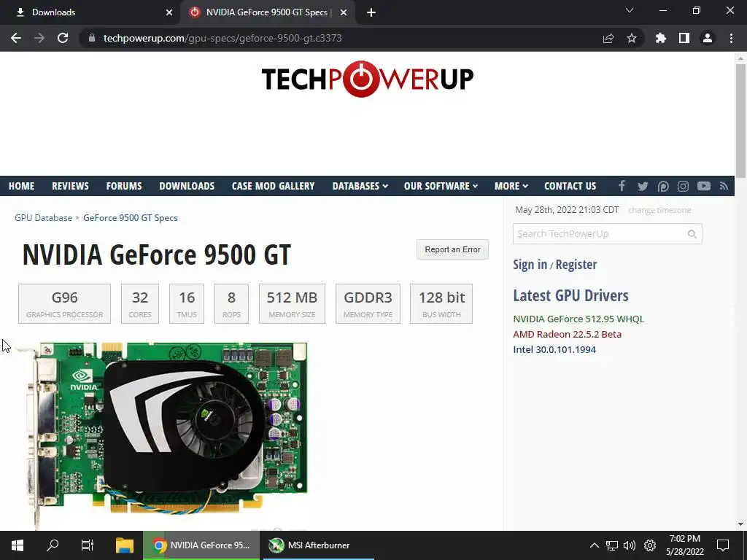The width and height of the screenshot is (747, 560).
Task: Open CASE MOD GALLERY in navigation bar
Action: click(x=273, y=186)
